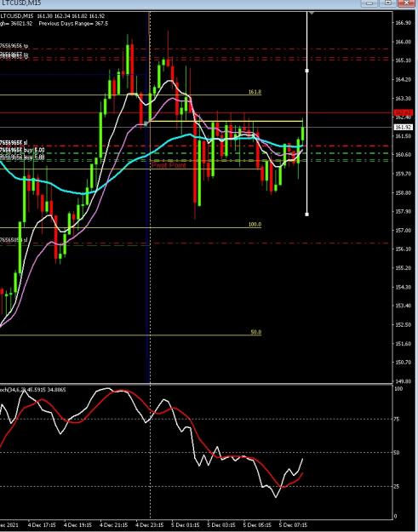Click the chart shift triangle marker
The height and width of the screenshot is (532, 418).
click(x=312, y=13)
